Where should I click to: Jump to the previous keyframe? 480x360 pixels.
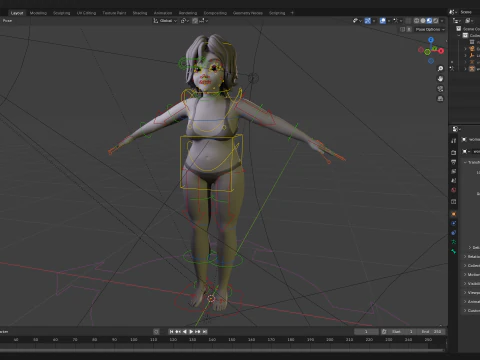point(178,332)
